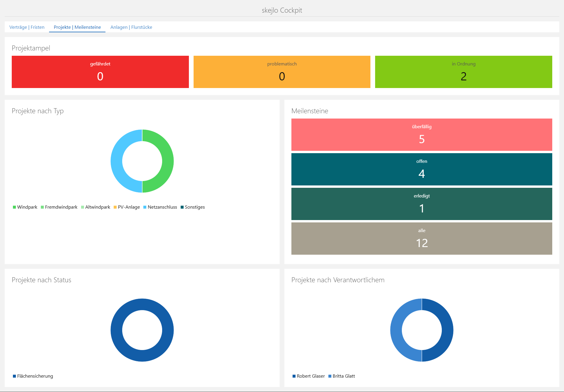
Task: Toggle Fremdwindpark legend entry
Action: 59,207
